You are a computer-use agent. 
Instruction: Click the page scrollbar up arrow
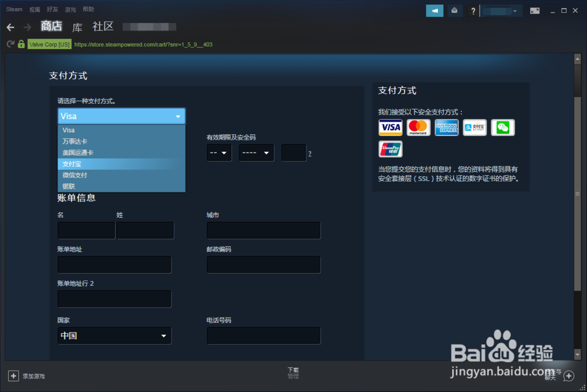(577, 59)
